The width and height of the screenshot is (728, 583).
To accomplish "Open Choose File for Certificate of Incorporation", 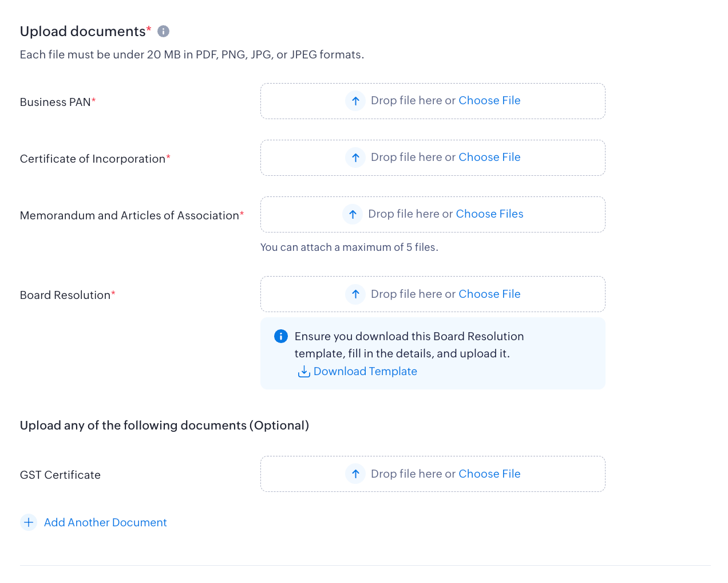I will pyautogui.click(x=489, y=157).
